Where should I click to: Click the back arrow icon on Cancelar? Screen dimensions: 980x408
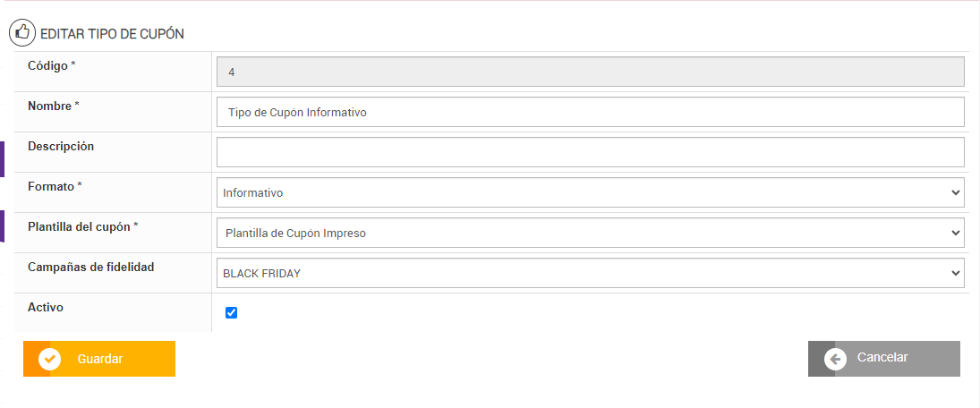(x=835, y=359)
